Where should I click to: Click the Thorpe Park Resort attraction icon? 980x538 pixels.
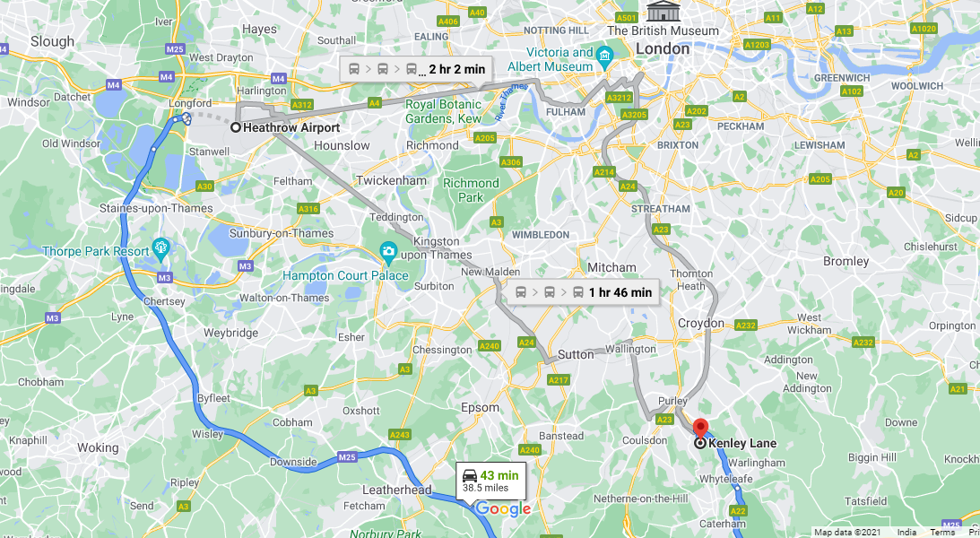(x=160, y=249)
